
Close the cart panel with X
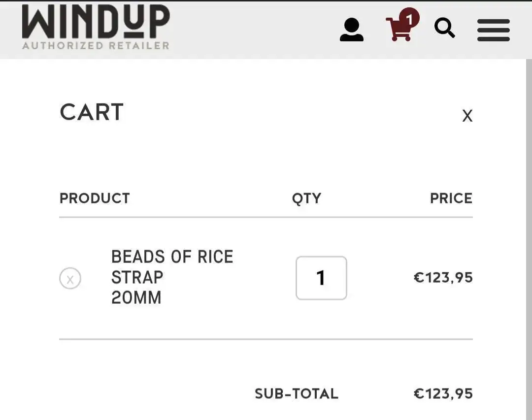point(467,116)
